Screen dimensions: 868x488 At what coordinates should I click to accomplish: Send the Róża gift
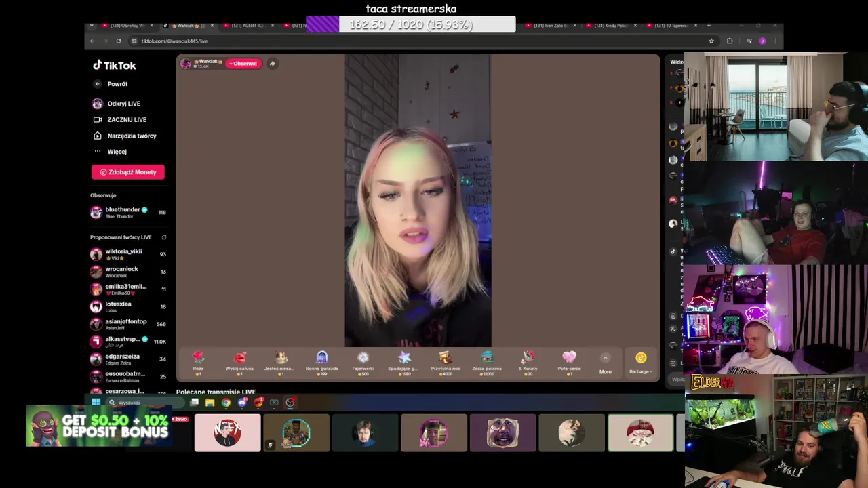[x=198, y=363]
